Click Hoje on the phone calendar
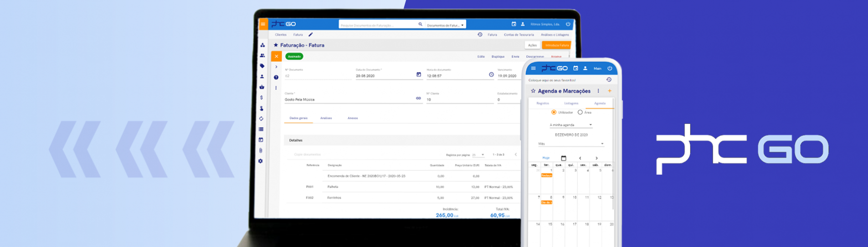 546,158
